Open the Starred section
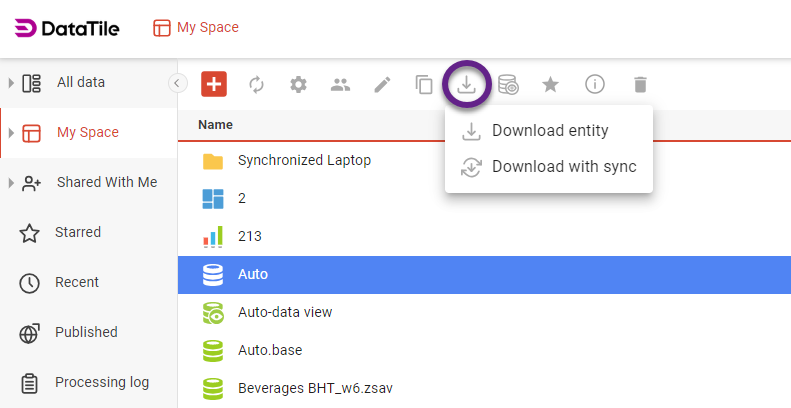 (x=78, y=232)
